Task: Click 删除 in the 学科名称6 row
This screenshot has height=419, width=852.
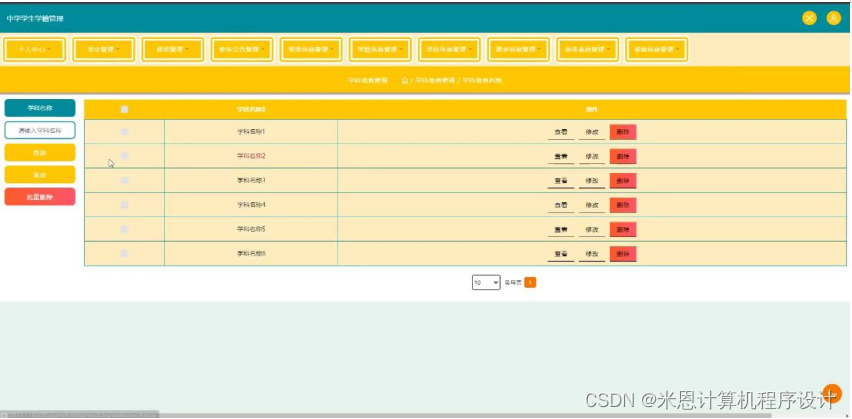Action: point(623,254)
